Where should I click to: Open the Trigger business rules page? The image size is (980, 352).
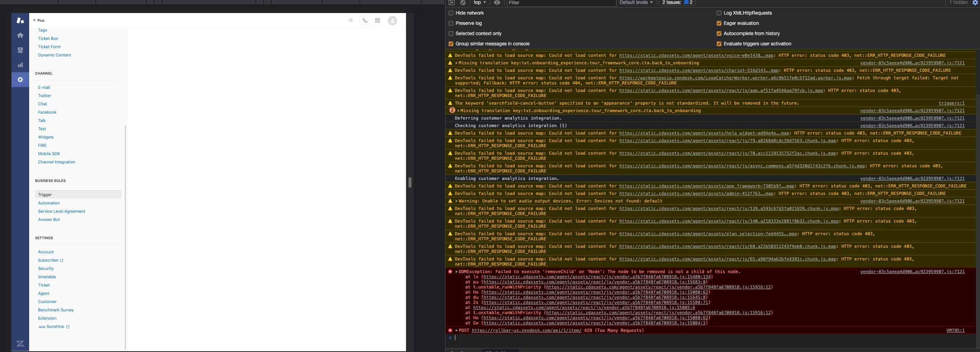tap(78, 195)
